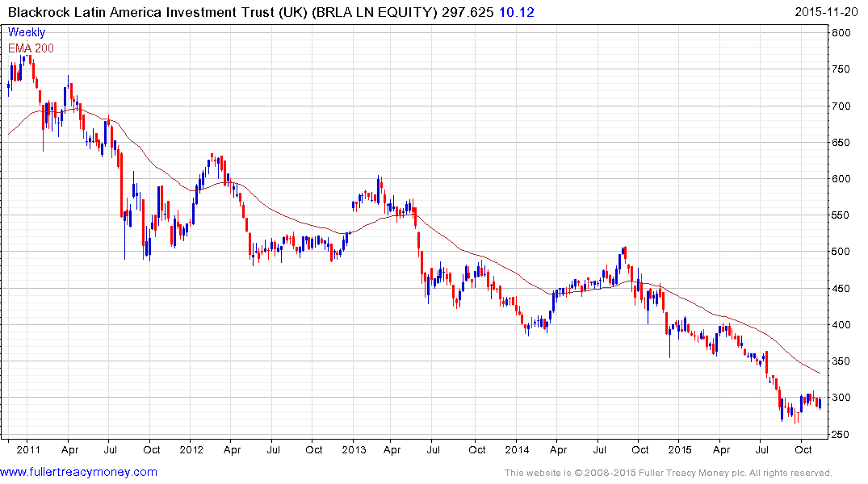Click the Weekly interval label
Image resolution: width=868 pixels, height=484 pixels.
point(26,32)
